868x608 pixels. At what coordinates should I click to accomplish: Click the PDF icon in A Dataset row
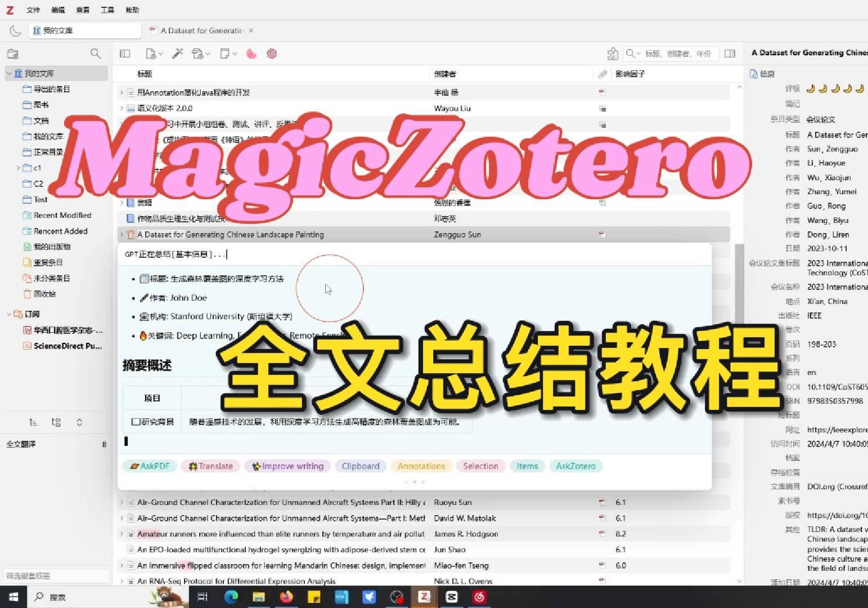pos(602,234)
